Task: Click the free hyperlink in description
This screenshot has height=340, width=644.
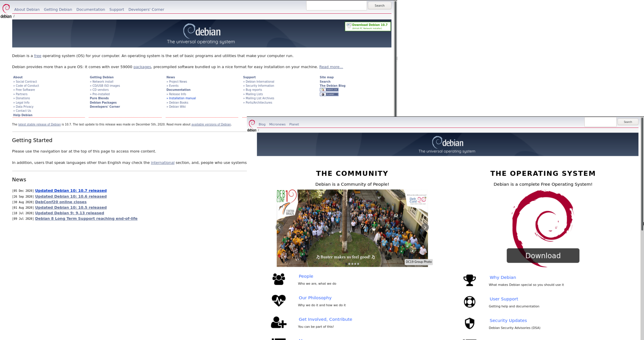Action: (38, 56)
